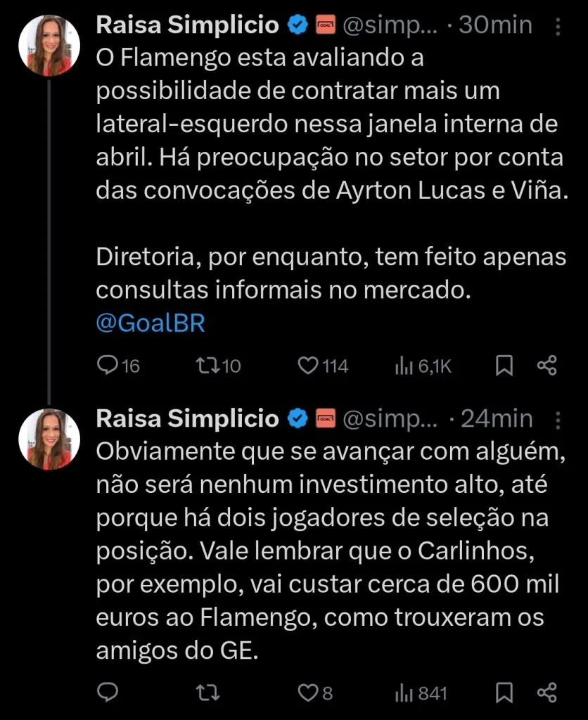The height and width of the screenshot is (720, 588).
Task: View analytics of the 841 views tweet
Action: coord(404,693)
